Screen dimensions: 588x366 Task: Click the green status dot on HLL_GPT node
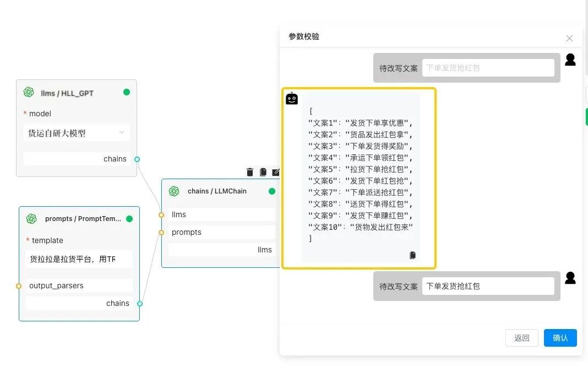(x=127, y=93)
